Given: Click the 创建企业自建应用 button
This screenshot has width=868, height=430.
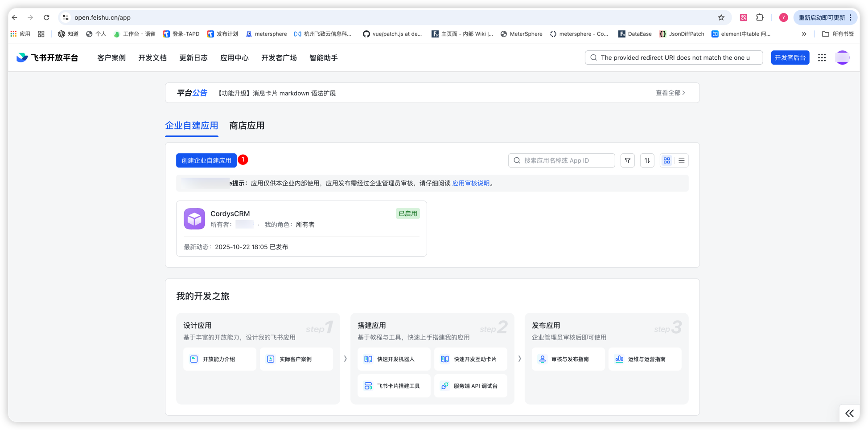Looking at the screenshot, I should tap(206, 160).
